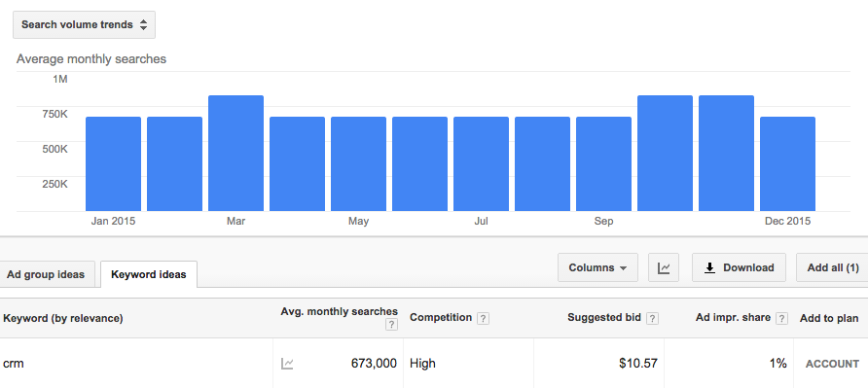
Task: Click the Dec 2015 bar in chart
Action: click(787, 163)
